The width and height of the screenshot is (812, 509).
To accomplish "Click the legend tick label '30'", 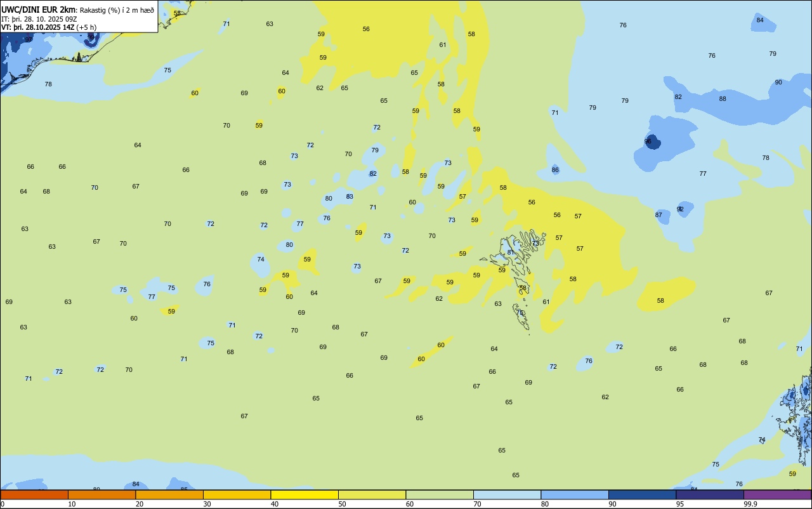I will tap(207, 504).
